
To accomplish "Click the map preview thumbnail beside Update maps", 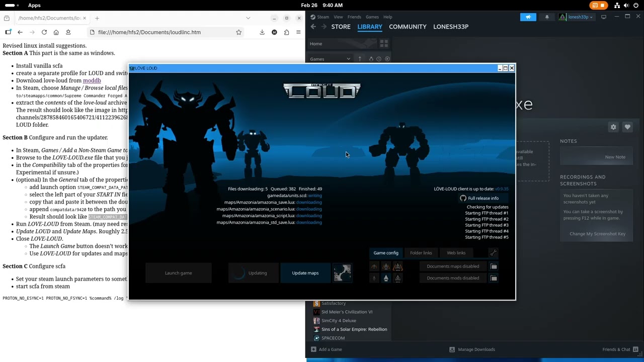I will 342,273.
